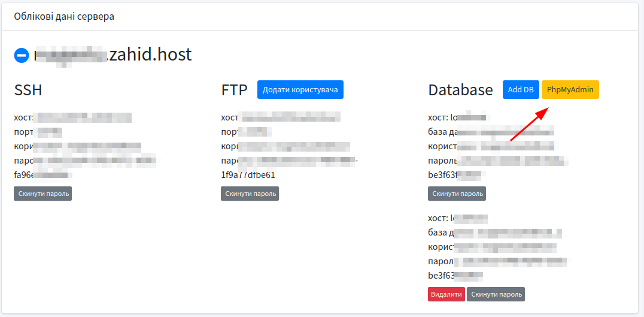
Task: Click the second database хост line
Action: 458,219
